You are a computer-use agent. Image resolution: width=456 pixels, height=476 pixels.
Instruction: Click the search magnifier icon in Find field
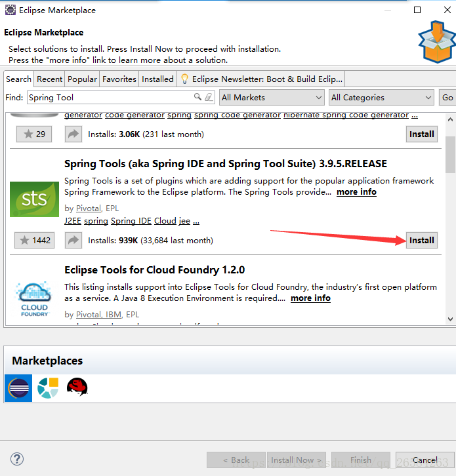point(197,97)
